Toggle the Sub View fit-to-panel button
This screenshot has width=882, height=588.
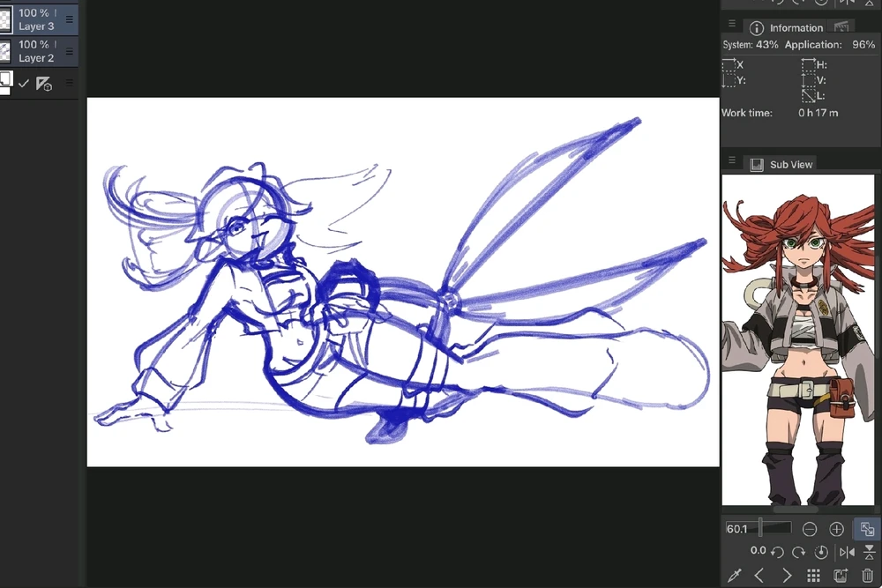click(x=867, y=529)
